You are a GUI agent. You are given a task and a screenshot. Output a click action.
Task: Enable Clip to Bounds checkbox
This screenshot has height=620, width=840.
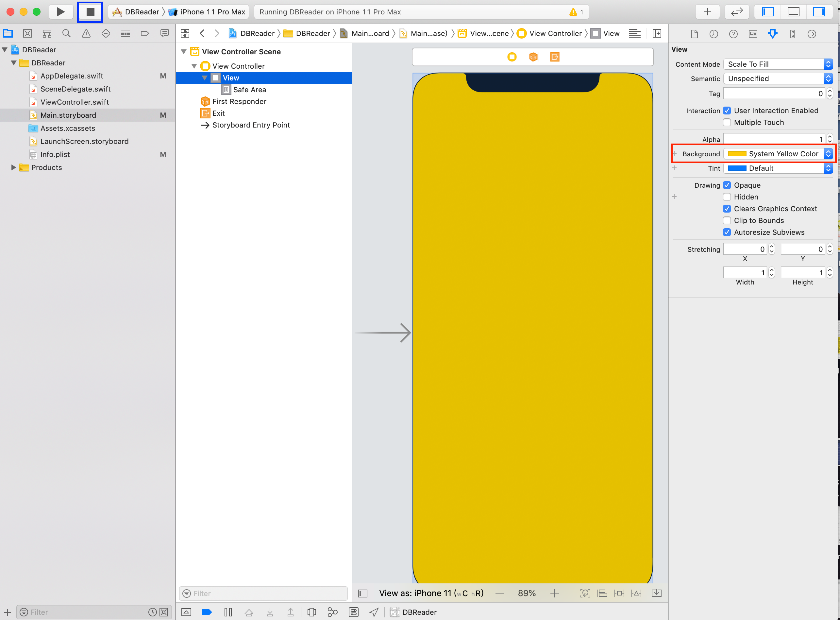click(x=727, y=220)
